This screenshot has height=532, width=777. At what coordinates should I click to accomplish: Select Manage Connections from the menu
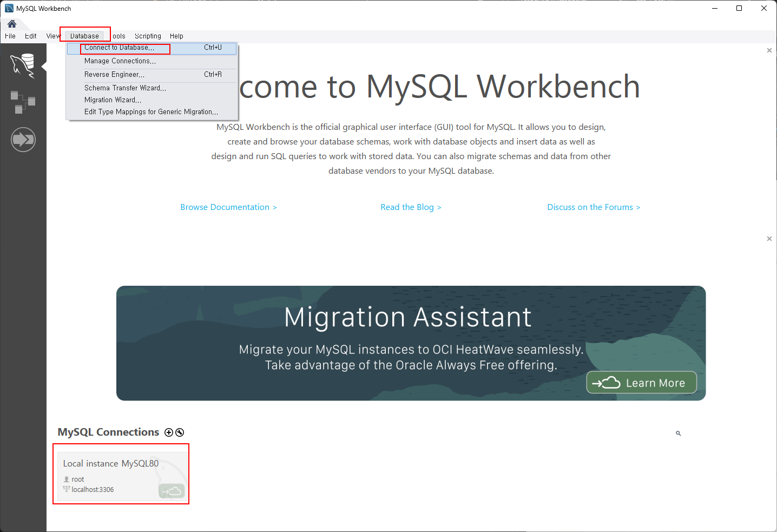(x=152, y=61)
